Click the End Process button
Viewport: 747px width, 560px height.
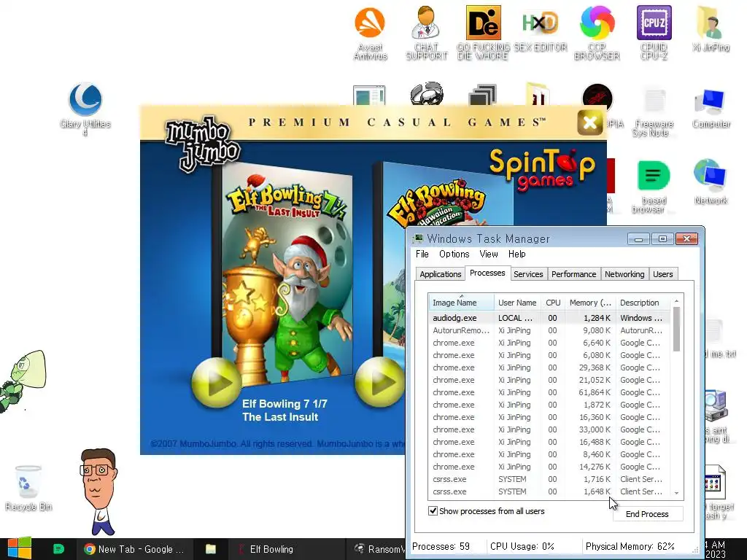tap(647, 514)
